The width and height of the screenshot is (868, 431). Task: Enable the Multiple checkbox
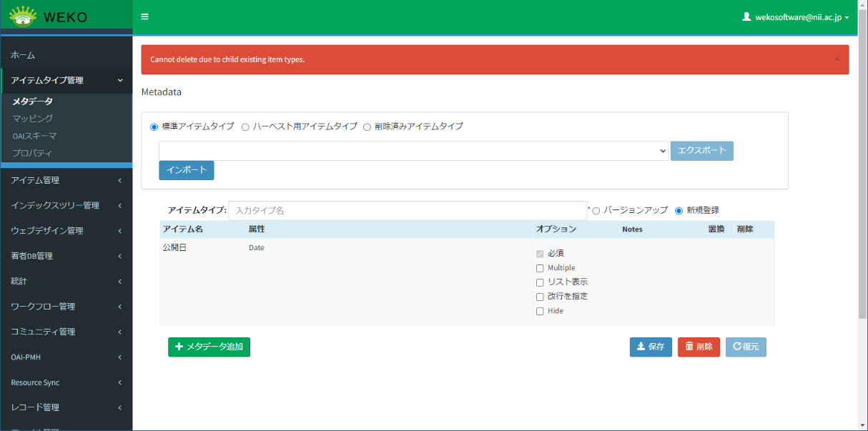(540, 268)
